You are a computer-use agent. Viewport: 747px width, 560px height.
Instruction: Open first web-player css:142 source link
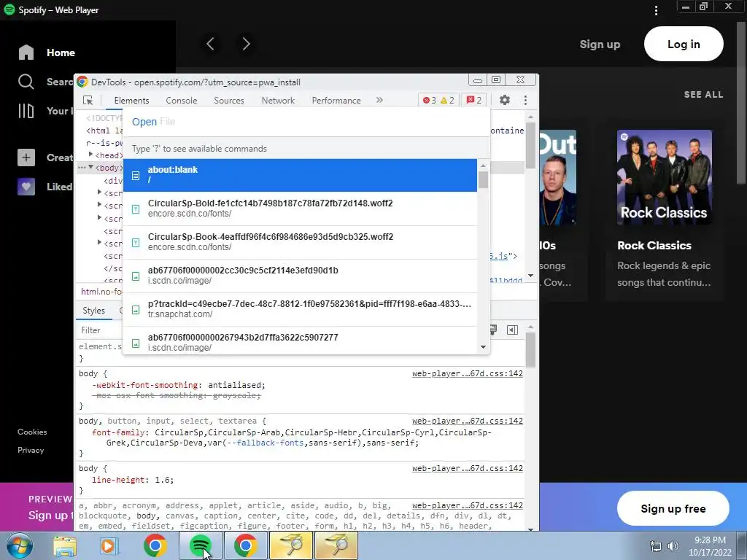[x=468, y=373]
